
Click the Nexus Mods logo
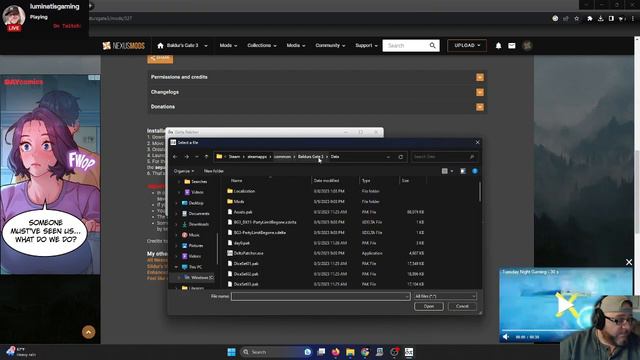(124, 46)
